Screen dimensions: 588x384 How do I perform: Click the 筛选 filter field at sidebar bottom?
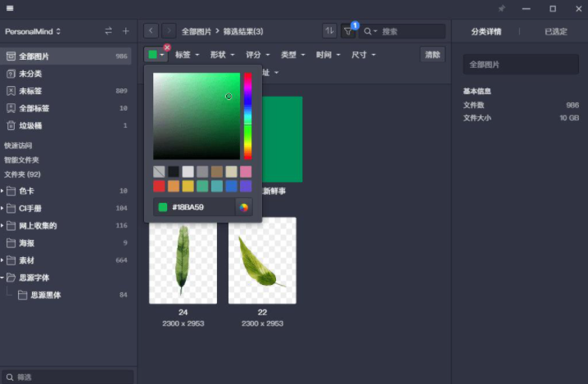pyautogui.click(x=67, y=377)
